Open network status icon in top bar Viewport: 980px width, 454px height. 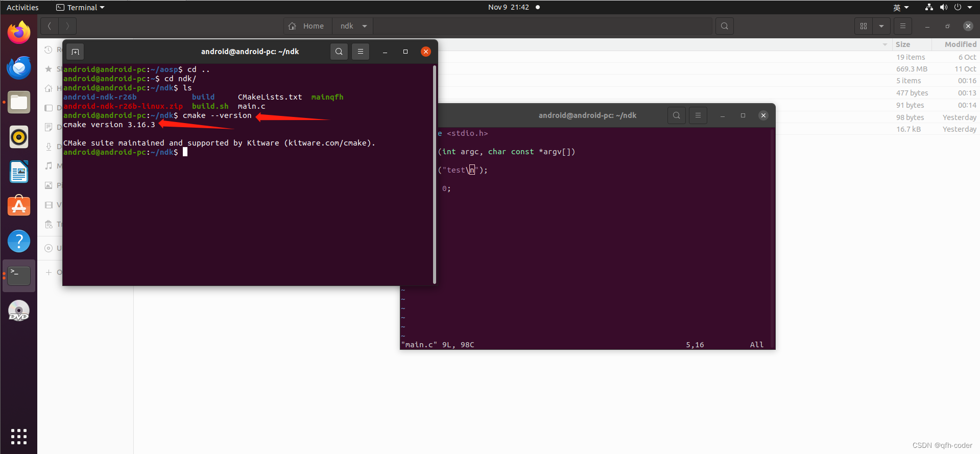pyautogui.click(x=929, y=7)
